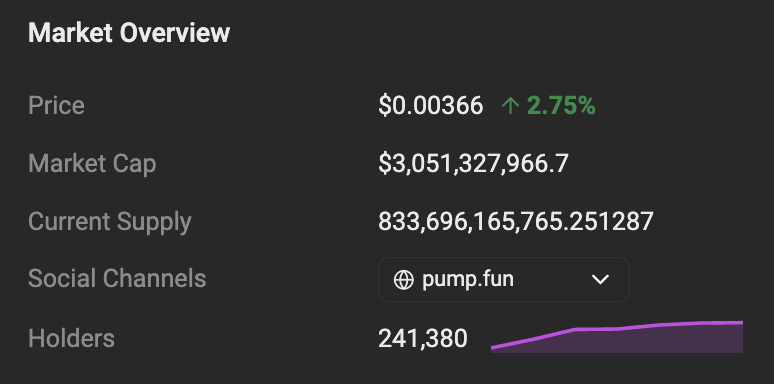Click the Current Supply label
Screen dimensions: 774x384
pyautogui.click(x=110, y=222)
